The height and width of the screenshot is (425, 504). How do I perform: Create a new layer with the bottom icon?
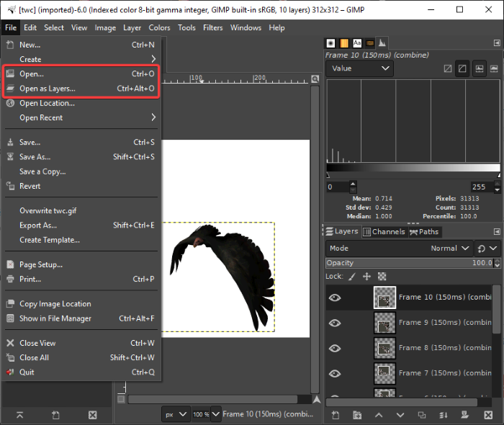click(x=336, y=415)
